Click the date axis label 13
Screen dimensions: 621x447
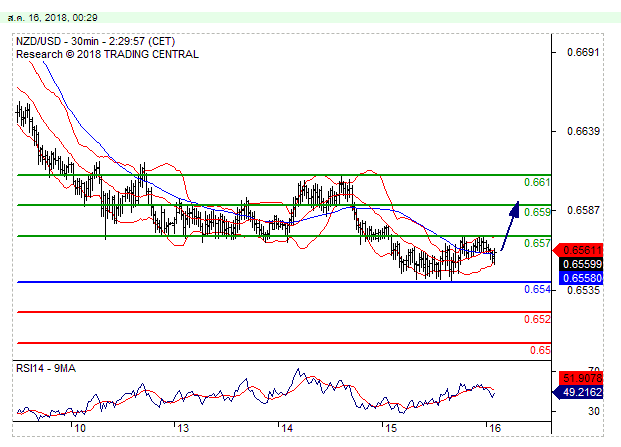tap(183, 428)
